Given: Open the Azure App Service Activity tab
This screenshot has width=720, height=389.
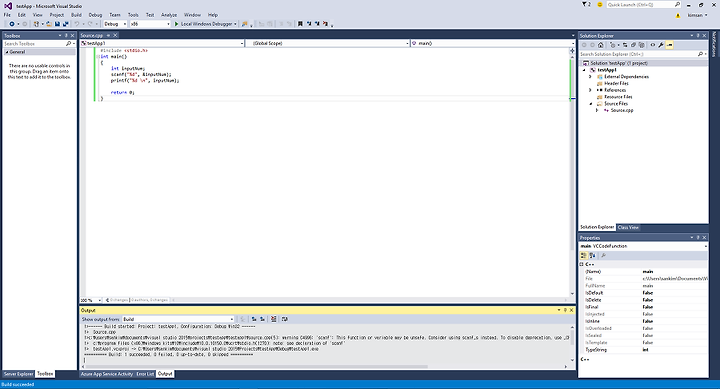Looking at the screenshot, I should 107,374.
